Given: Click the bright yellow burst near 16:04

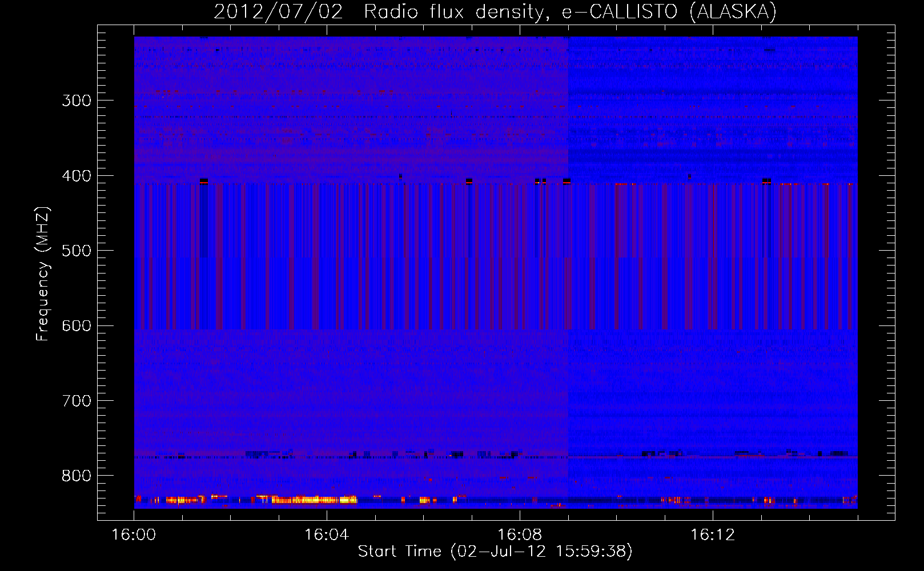Looking at the screenshot, I should click(x=314, y=500).
